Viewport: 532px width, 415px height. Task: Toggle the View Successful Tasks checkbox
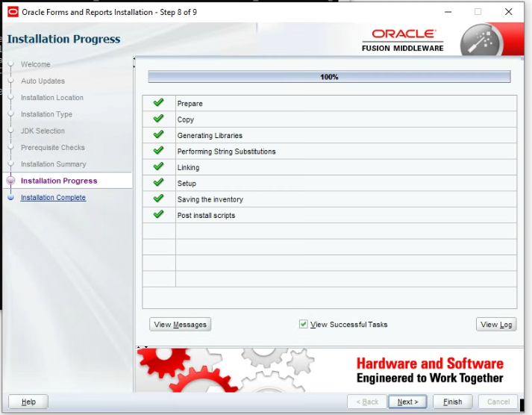tap(304, 325)
